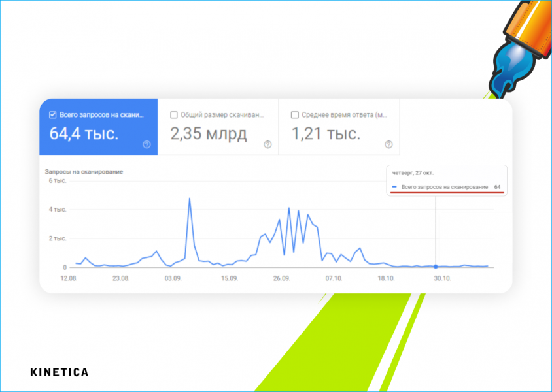The width and height of the screenshot is (552, 392).
Task: Click the 30.10. date label on the axis
Action: point(443,278)
